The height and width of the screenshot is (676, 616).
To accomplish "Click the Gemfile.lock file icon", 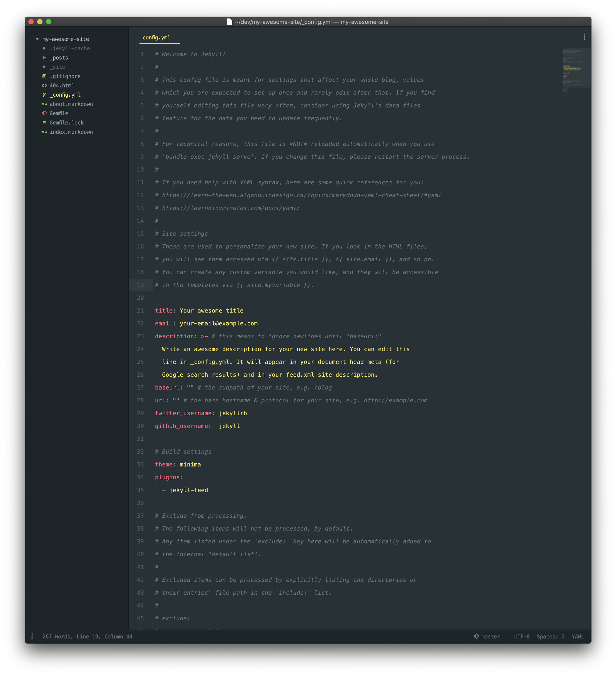I will point(44,123).
